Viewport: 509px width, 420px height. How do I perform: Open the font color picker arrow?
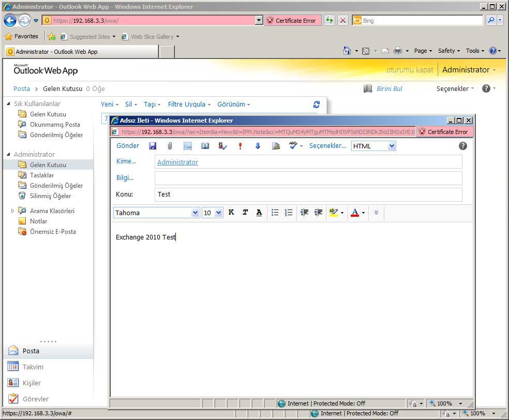363,213
